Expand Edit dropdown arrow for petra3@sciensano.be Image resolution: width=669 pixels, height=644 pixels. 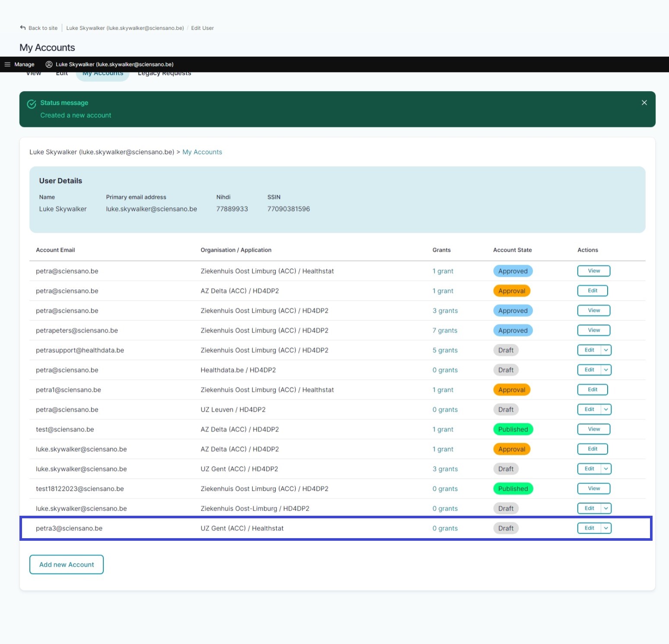(606, 528)
